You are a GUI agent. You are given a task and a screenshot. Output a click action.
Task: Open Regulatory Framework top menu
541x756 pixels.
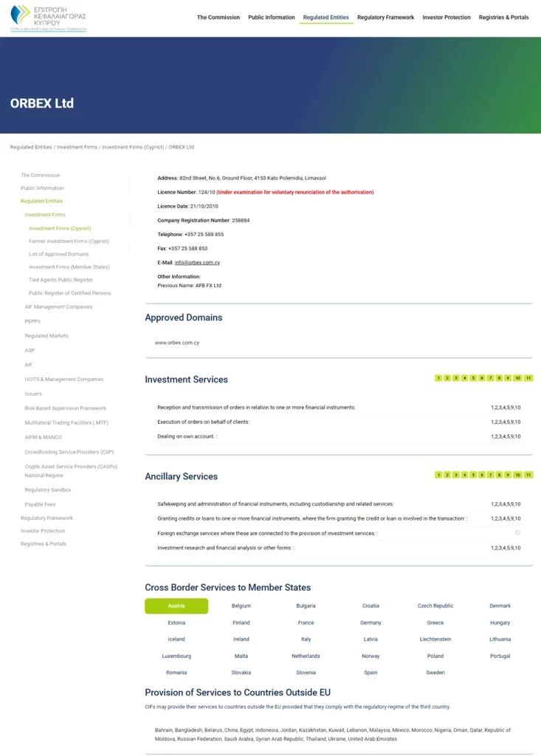pyautogui.click(x=386, y=18)
